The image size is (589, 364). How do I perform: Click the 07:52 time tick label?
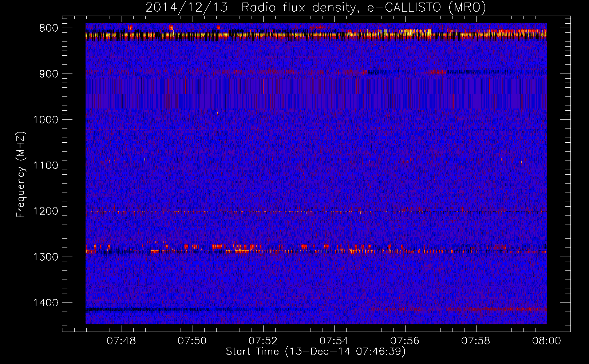[263, 341]
